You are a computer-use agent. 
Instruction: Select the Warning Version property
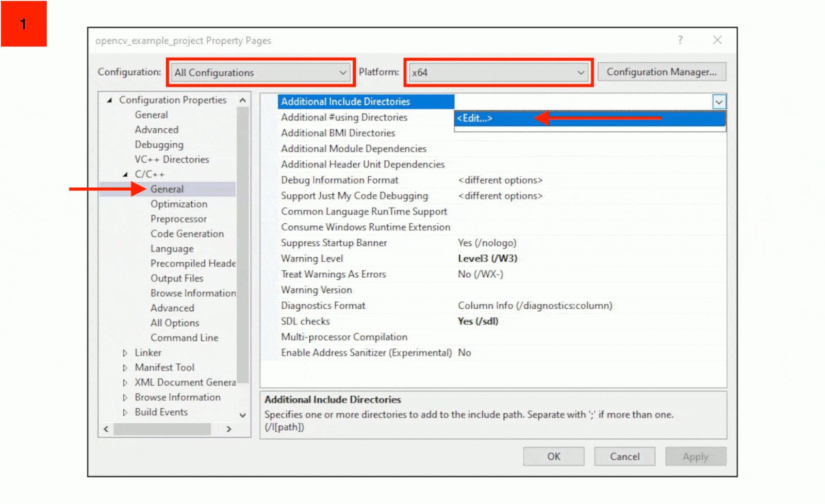(x=316, y=290)
